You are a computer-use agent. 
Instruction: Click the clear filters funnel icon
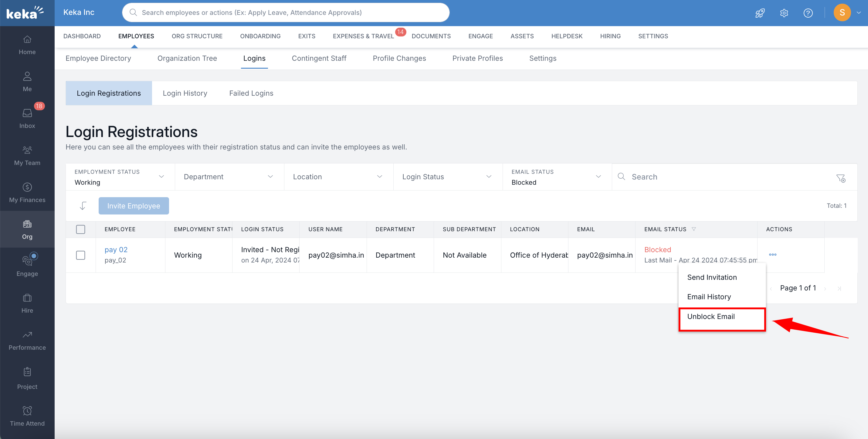(x=840, y=178)
